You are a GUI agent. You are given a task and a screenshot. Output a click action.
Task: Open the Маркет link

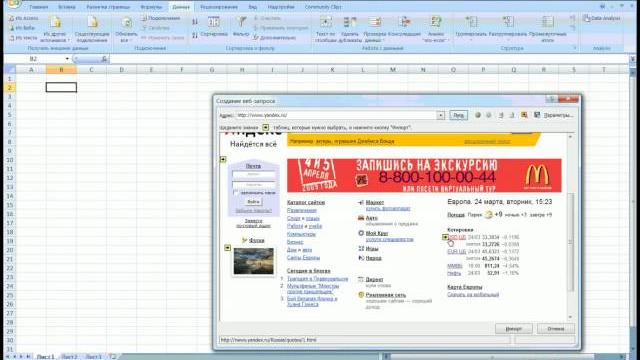375,202
